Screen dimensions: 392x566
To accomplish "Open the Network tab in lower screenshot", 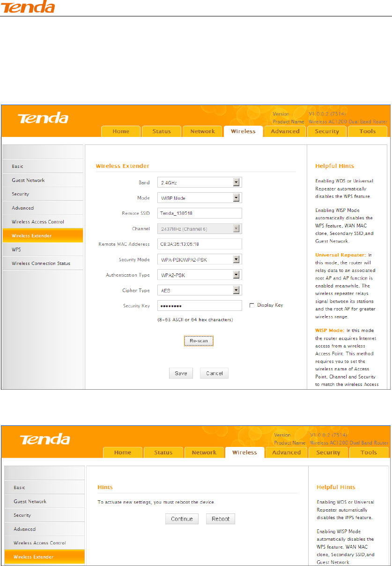I will (204, 453).
